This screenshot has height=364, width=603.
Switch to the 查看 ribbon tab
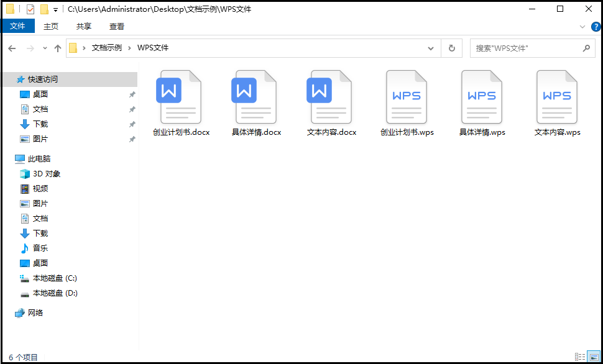[x=117, y=26]
